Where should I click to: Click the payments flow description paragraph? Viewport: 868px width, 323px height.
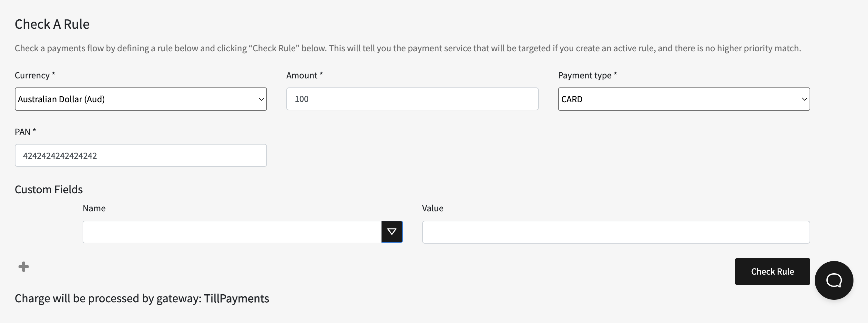(408, 48)
